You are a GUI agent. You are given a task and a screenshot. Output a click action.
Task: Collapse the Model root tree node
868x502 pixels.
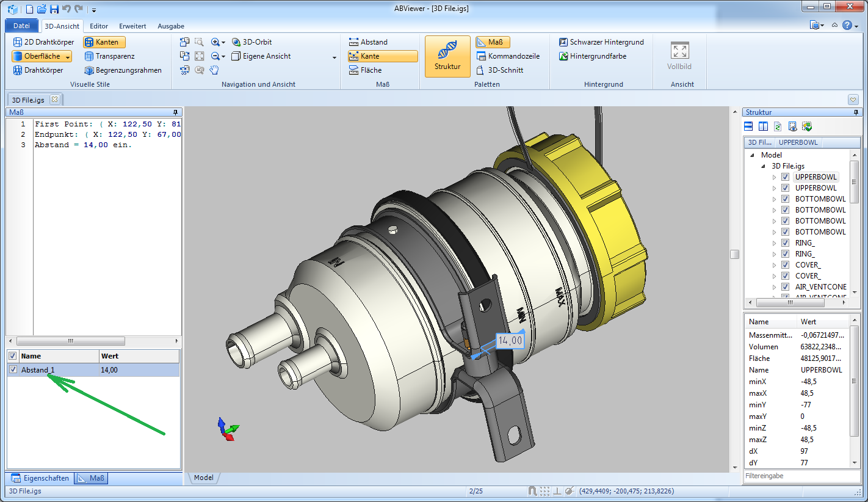pyautogui.click(x=753, y=155)
